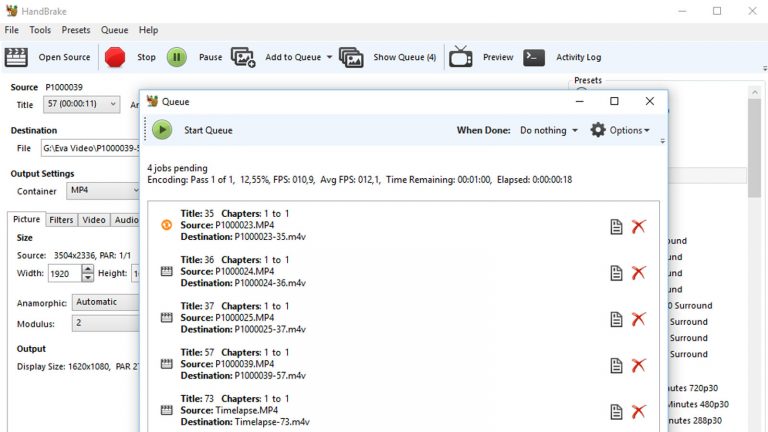Image resolution: width=768 pixels, height=432 pixels.
Task: Stop encoding with the red Stop icon
Action: click(115, 57)
